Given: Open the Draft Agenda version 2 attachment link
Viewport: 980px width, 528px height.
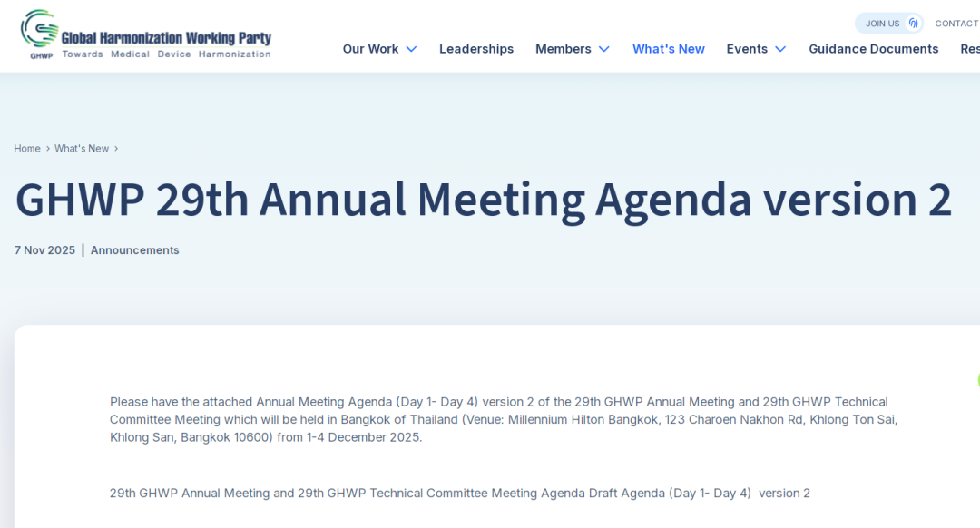Looking at the screenshot, I should point(459,493).
